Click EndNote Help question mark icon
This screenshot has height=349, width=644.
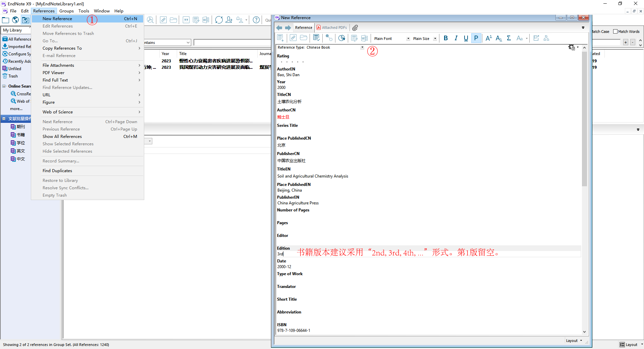point(256,20)
